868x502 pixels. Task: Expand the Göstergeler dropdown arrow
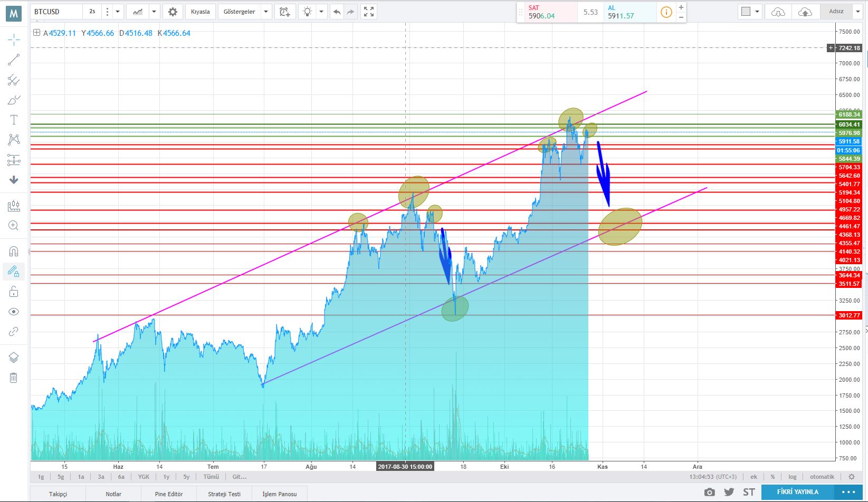[266, 12]
